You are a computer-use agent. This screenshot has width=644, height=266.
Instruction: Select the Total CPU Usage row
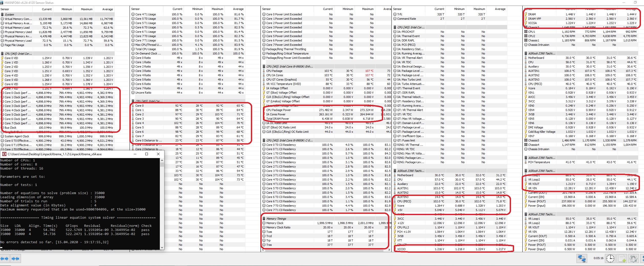point(188,49)
